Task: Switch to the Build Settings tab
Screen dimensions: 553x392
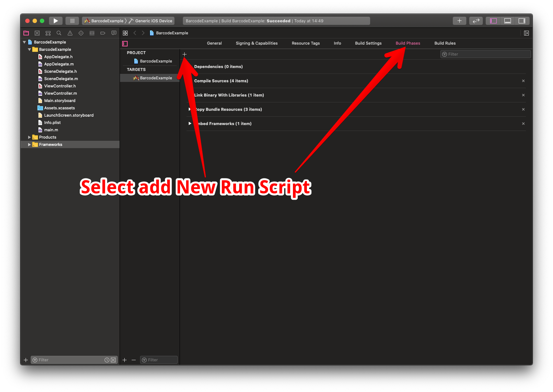Action: 368,43
